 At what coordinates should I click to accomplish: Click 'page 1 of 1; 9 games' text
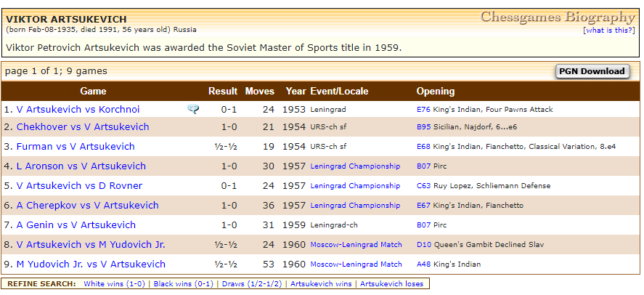(56, 71)
